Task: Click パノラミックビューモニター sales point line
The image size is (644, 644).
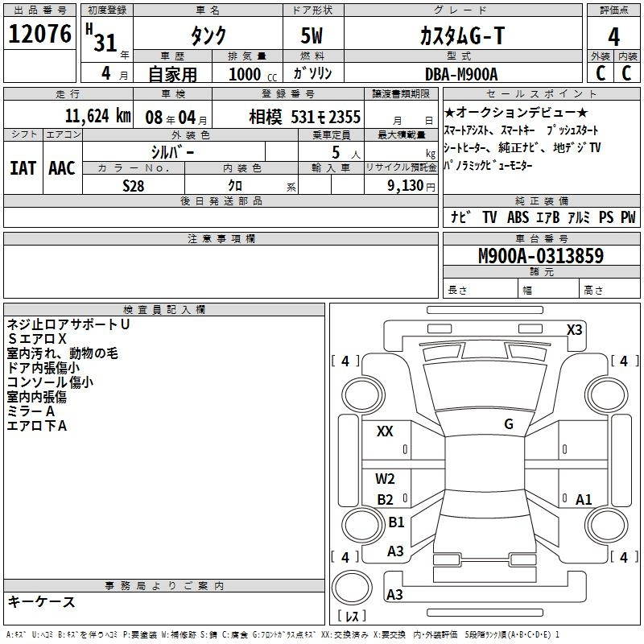Action: point(488,166)
